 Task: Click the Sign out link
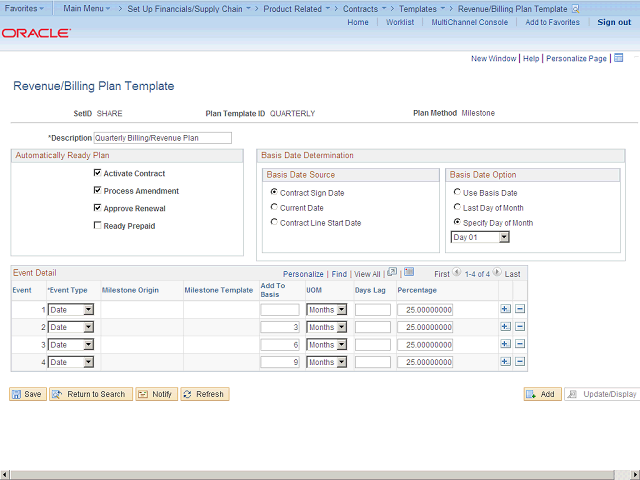[614, 22]
